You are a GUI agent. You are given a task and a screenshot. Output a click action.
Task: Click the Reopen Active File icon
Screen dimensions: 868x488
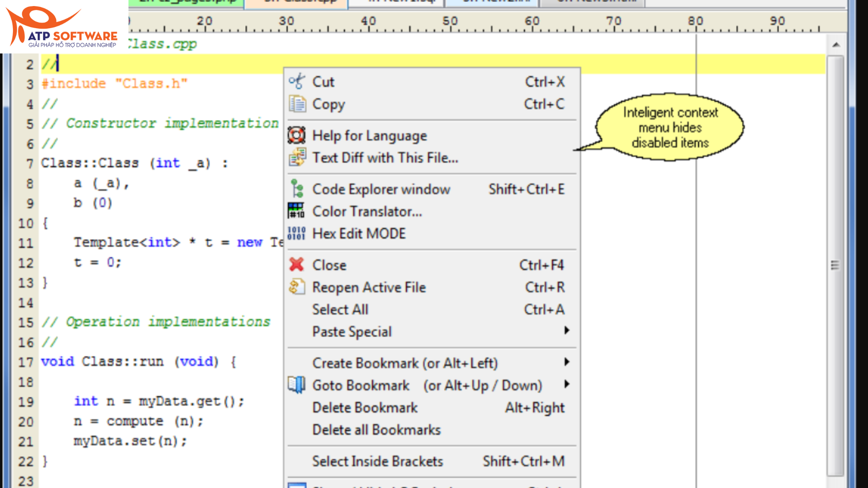tap(296, 287)
